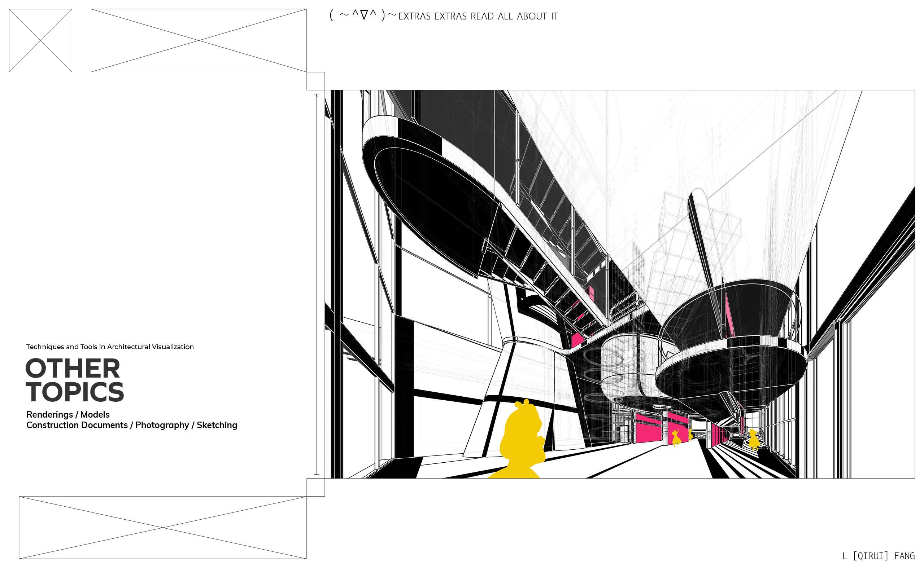Image resolution: width=924 pixels, height=577 pixels.
Task: Select the "Techniques and Tools in Architectural Visualization" subtitle
Action: 110,347
